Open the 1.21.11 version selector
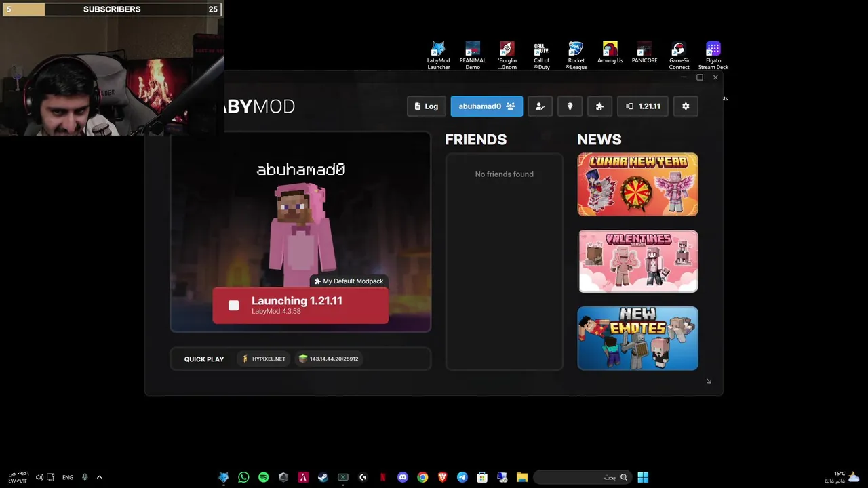This screenshot has width=868, height=488. tap(643, 106)
